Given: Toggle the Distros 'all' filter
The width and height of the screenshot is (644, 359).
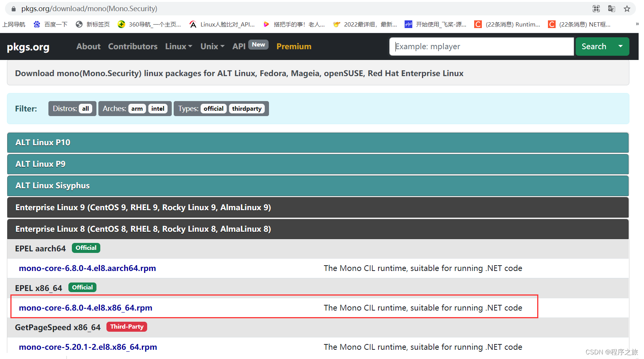Looking at the screenshot, I should pos(85,109).
